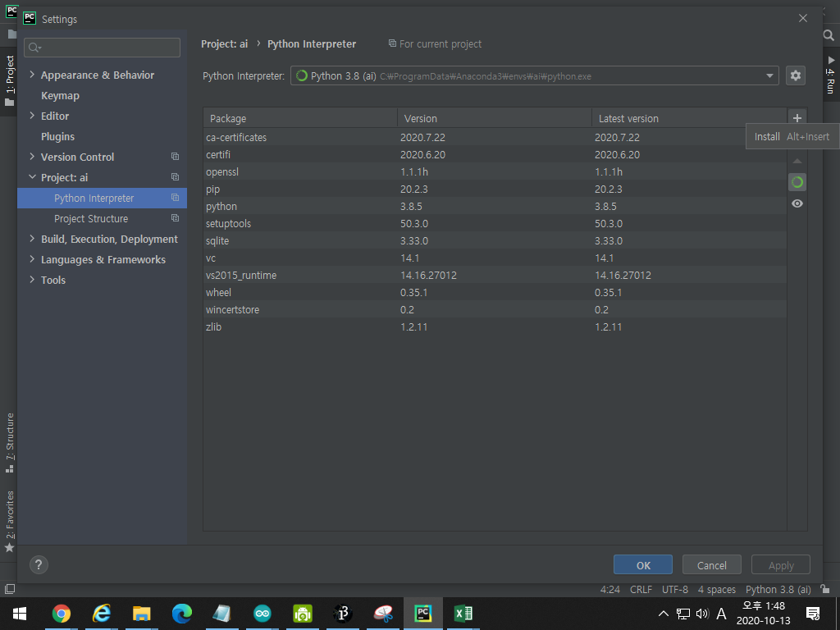Viewport: 840px width, 630px height.
Task: Open Arduino IDE from the taskbar
Action: point(262,614)
